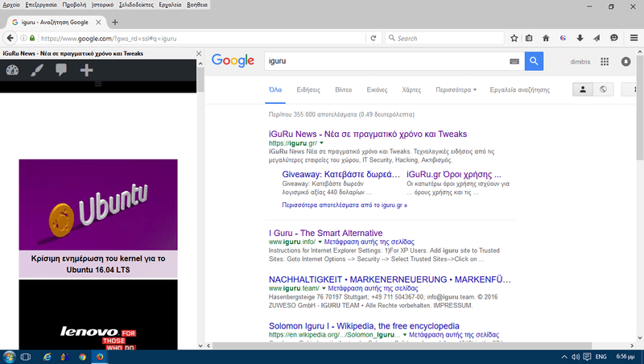Click the plus new-content icon
This screenshot has height=364, width=644.
(86, 70)
